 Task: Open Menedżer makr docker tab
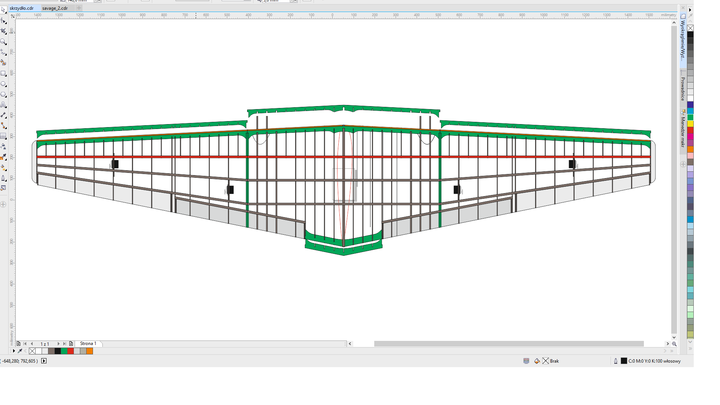(x=683, y=129)
